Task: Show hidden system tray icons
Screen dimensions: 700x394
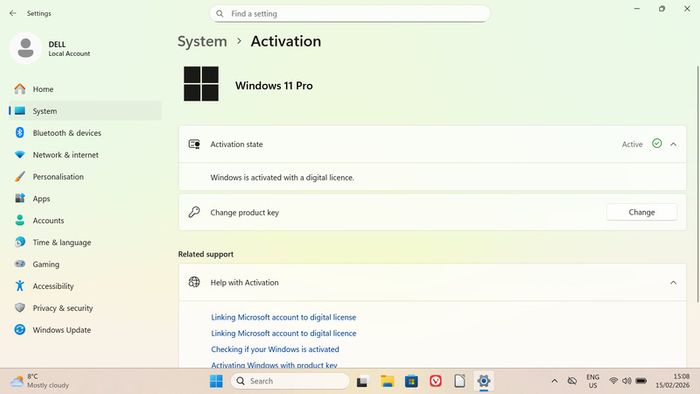Action: (x=554, y=381)
